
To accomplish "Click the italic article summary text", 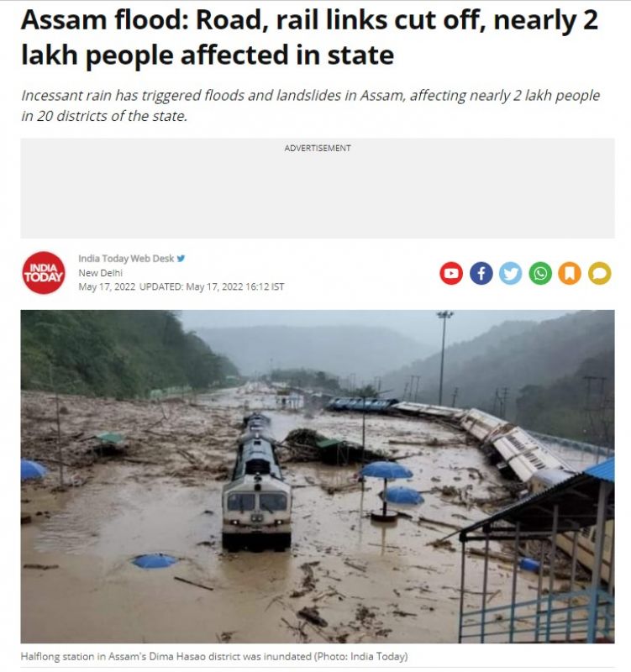I will (310, 106).
